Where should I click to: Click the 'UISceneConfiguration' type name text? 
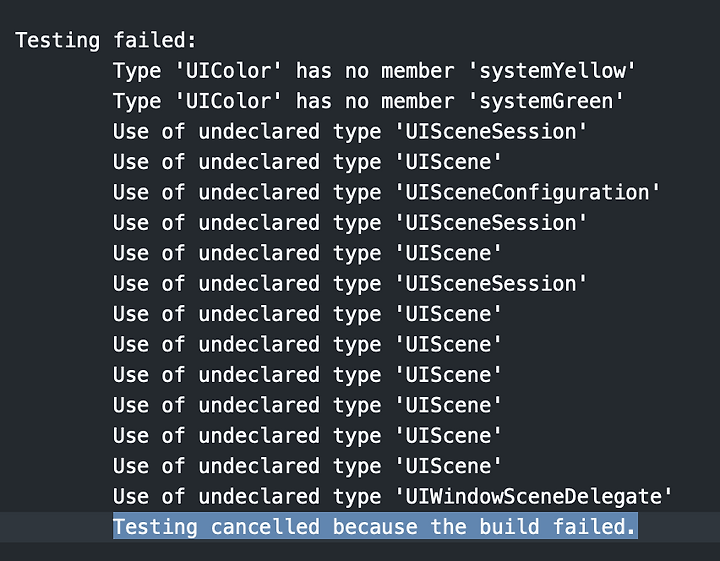pyautogui.click(x=528, y=193)
